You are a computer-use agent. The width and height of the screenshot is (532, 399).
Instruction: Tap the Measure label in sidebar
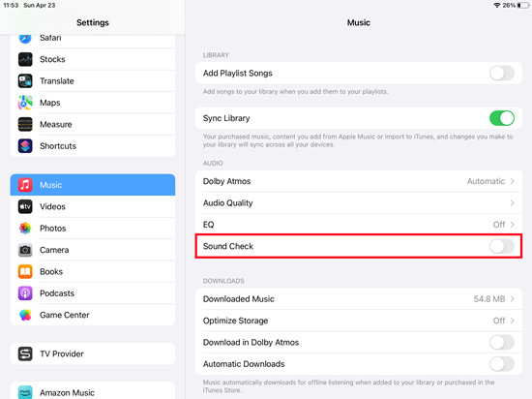pyautogui.click(x=56, y=124)
